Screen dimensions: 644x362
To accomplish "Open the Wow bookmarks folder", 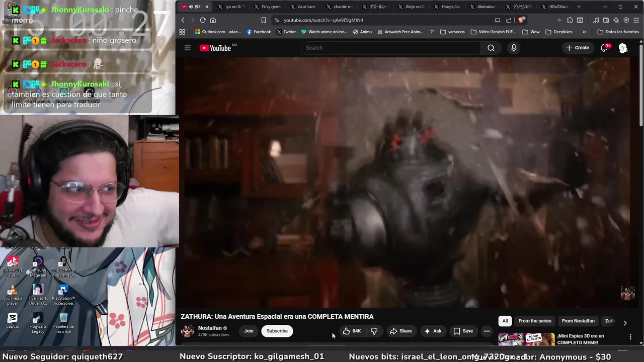I will [531, 32].
